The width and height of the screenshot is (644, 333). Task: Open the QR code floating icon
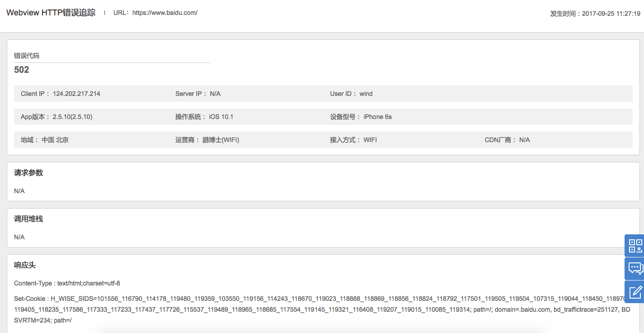pos(635,246)
